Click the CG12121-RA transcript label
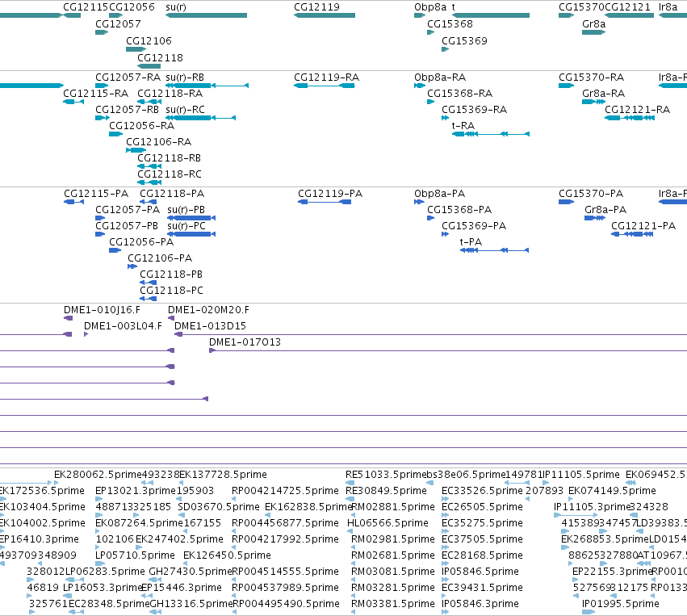 click(637, 110)
